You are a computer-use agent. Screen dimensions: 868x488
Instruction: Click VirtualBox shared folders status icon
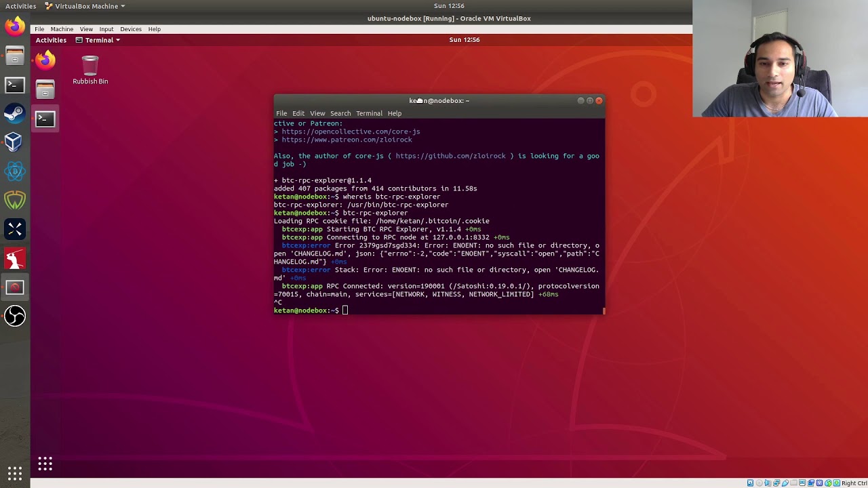coord(793,483)
